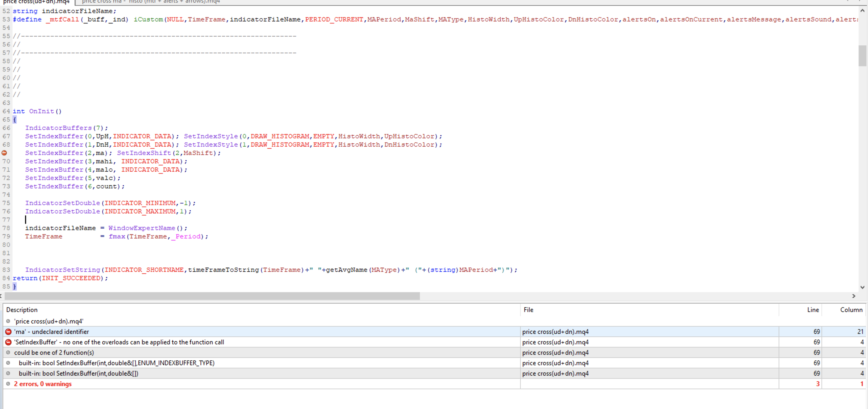Click scroll-up arrow of code editor scrollbar
This screenshot has height=409, width=868.
pyautogui.click(x=862, y=10)
